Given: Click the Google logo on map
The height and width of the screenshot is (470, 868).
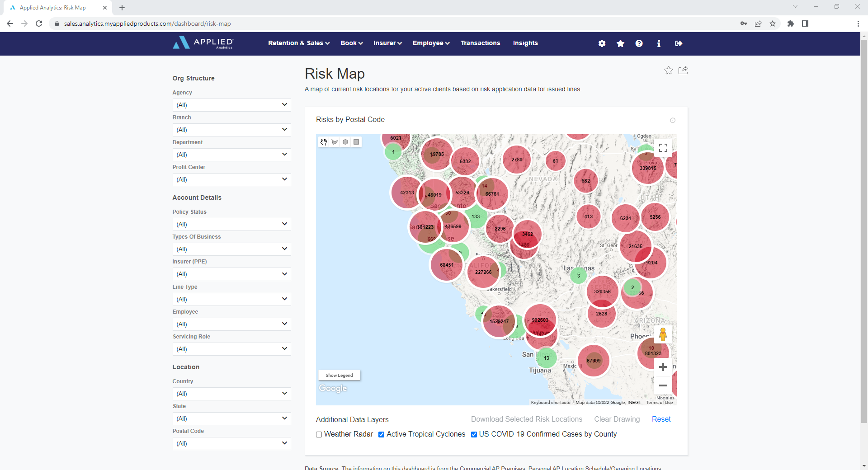Looking at the screenshot, I should point(333,388).
